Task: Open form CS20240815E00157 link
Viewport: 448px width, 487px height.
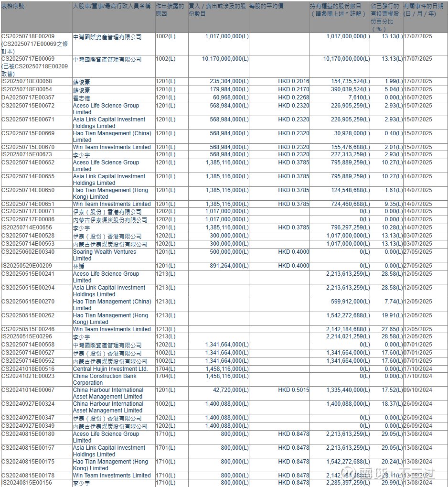Action: click(x=28, y=448)
